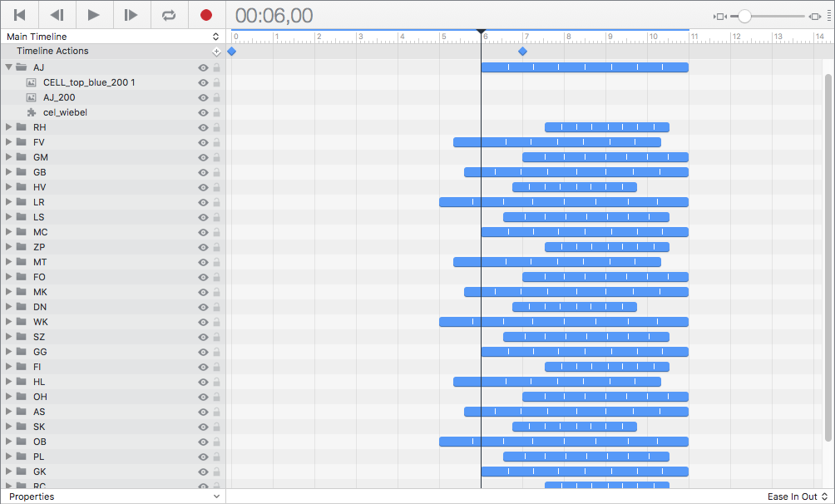Hide the RH group

(203, 127)
